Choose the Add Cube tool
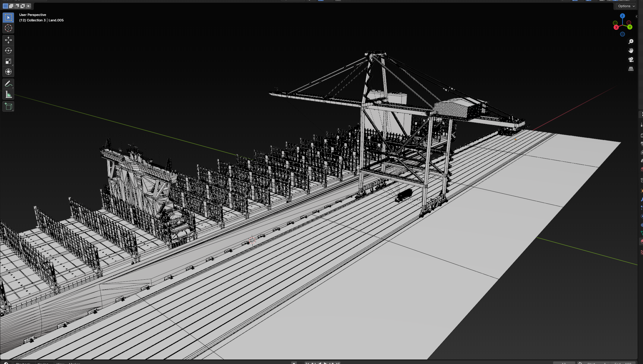 [x=8, y=107]
